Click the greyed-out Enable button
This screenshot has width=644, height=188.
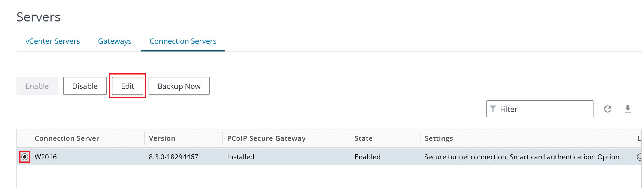point(37,86)
